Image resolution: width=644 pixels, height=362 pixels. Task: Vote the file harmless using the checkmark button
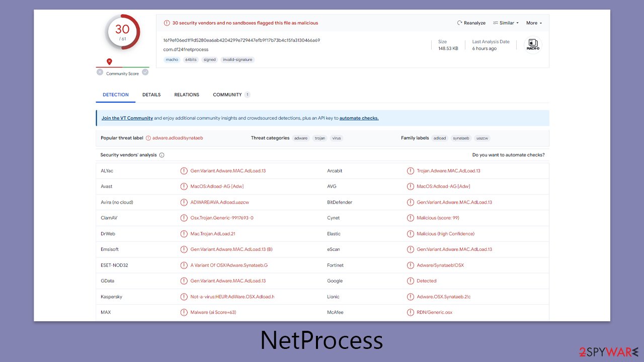145,72
